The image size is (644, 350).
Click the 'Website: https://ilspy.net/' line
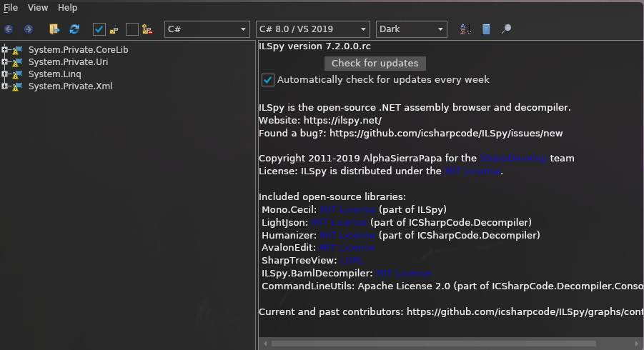click(320, 121)
